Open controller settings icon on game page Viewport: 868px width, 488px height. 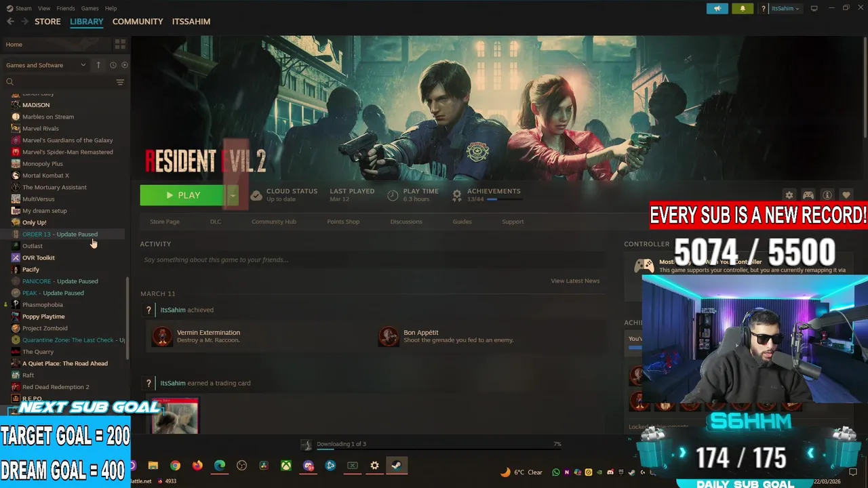pos(808,195)
